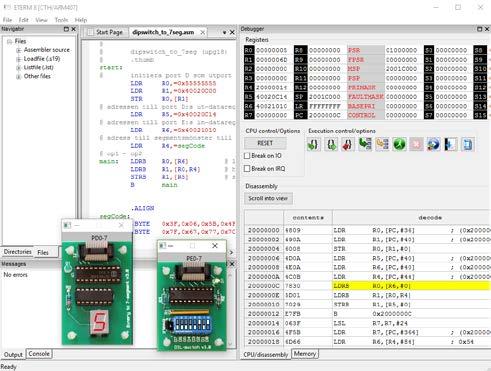Click the PC register label
The width and height of the screenshot is (491, 371).
299,115
